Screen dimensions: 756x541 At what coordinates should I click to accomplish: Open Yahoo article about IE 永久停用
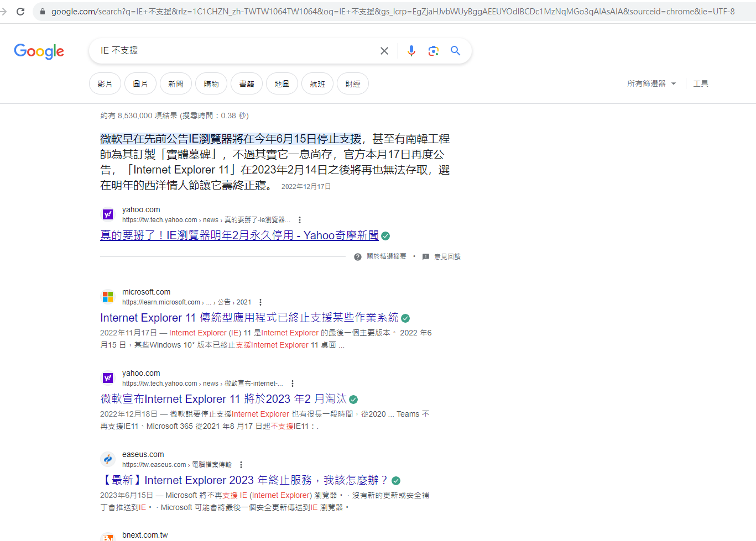coord(239,235)
